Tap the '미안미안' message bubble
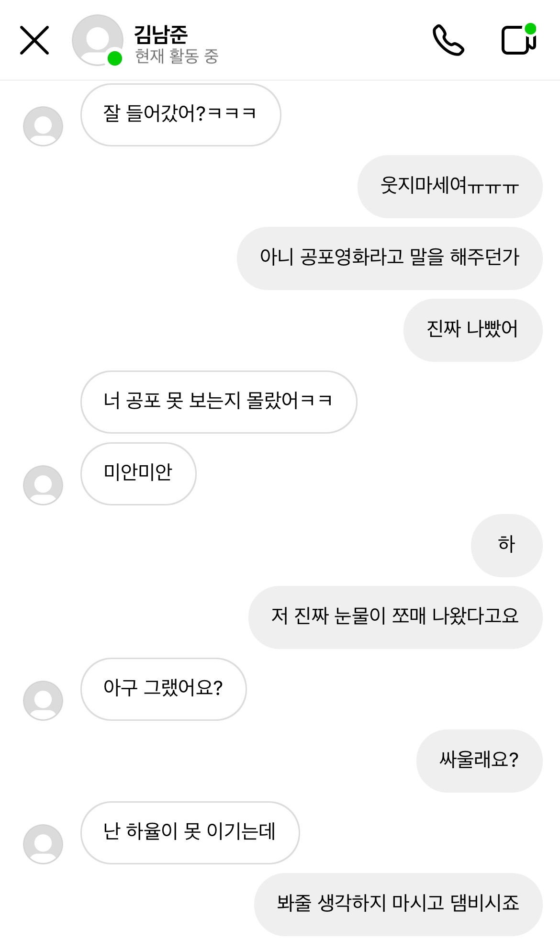This screenshot has height=941, width=560. (x=138, y=474)
